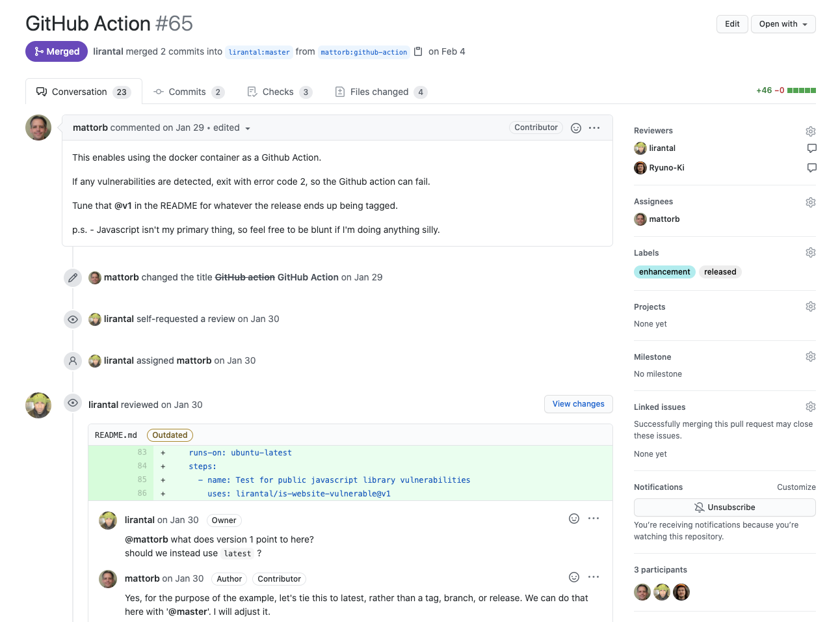
Task: Open the Projects settings gear
Action: click(x=811, y=306)
